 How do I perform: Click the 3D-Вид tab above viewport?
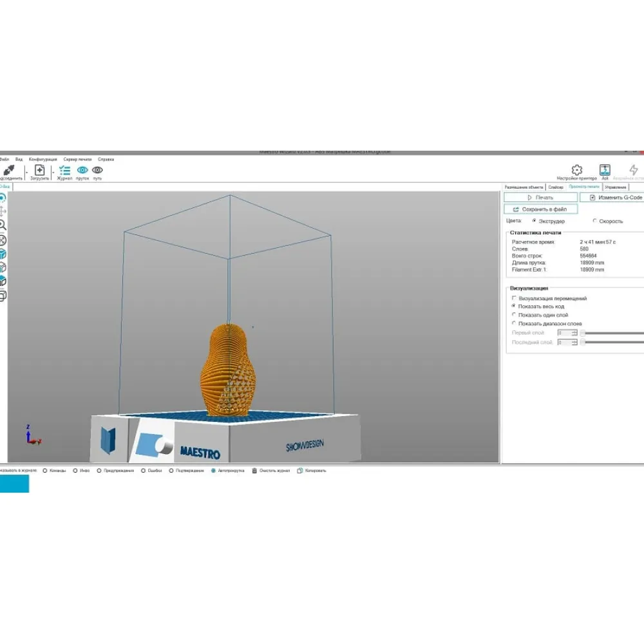5,187
